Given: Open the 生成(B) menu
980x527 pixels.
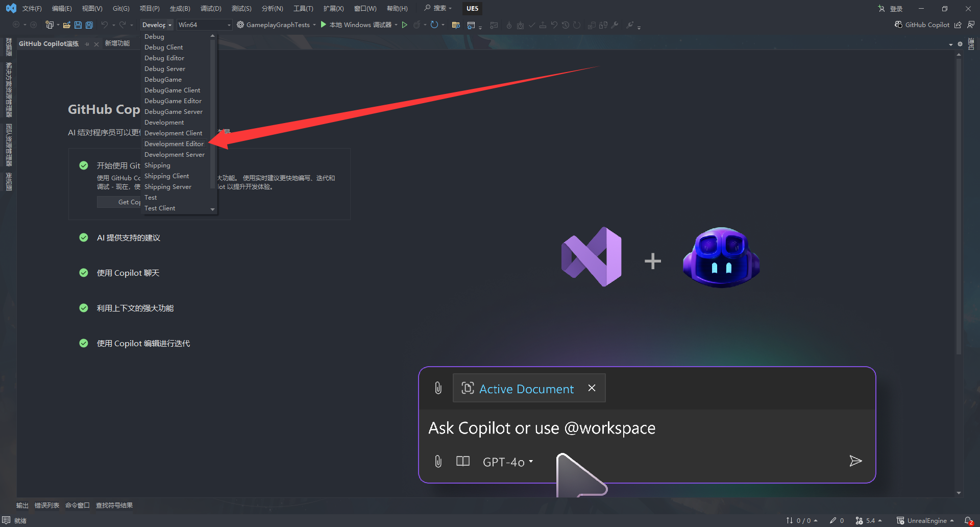Looking at the screenshot, I should (180, 8).
